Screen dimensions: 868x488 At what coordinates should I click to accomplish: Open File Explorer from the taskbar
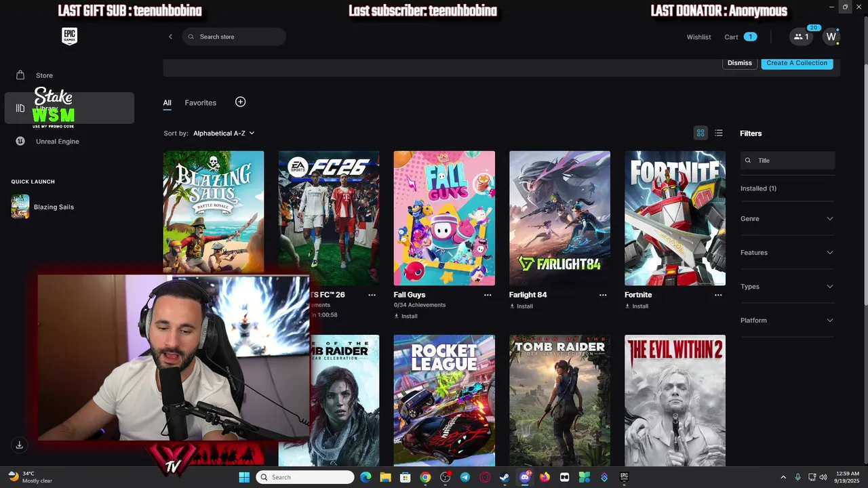point(385,477)
